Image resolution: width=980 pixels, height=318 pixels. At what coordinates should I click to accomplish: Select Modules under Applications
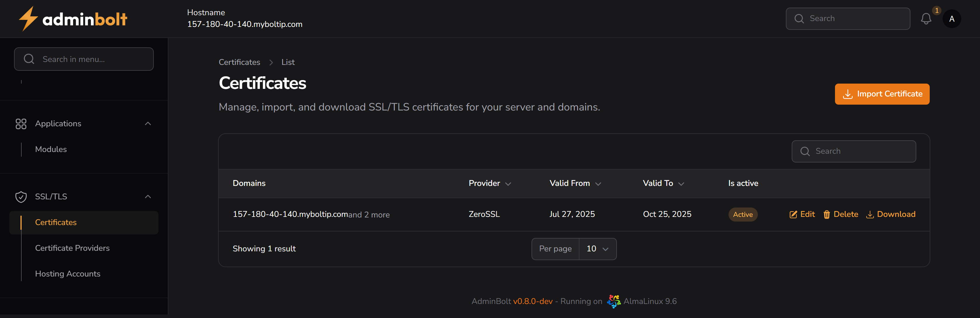[51, 149]
